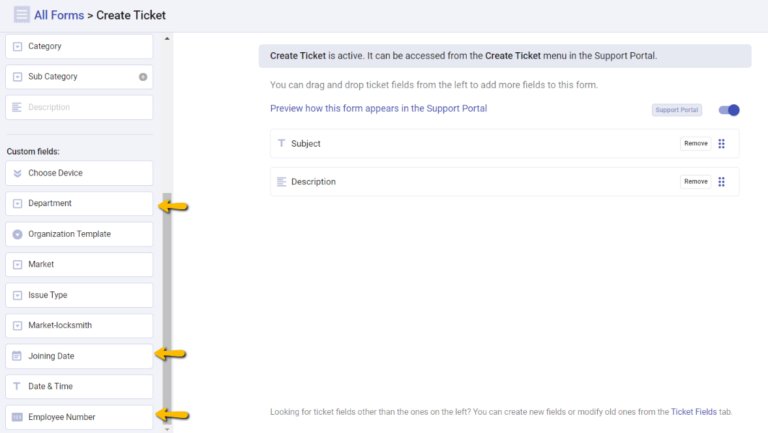Click the sidebar Description field icon
This screenshot has width=768, height=433.
tap(17, 107)
